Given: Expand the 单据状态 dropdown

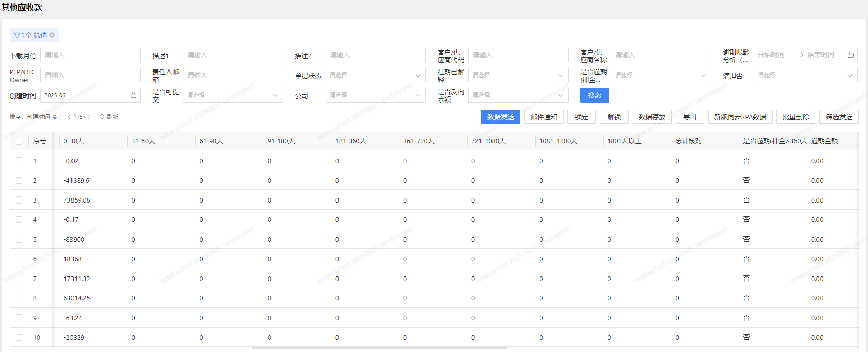Looking at the screenshot, I should tap(375, 76).
